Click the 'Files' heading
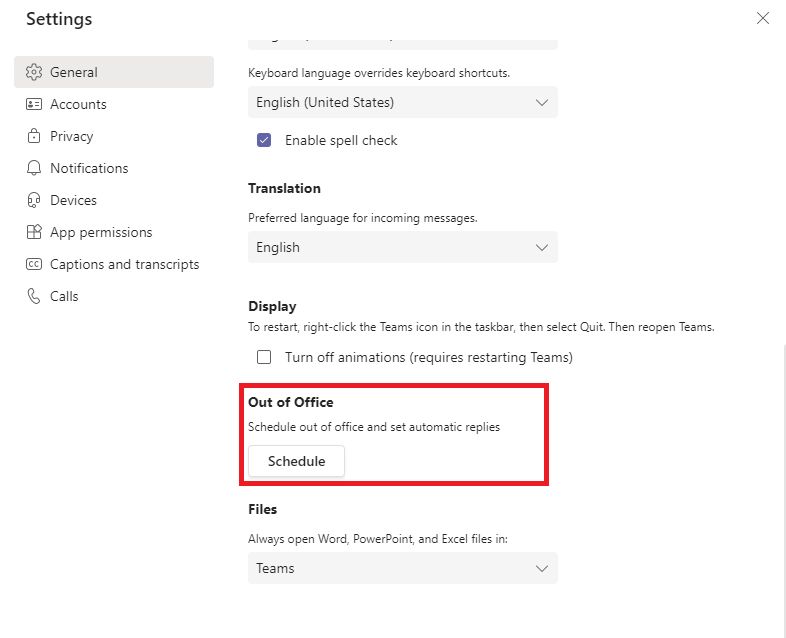 (x=263, y=509)
